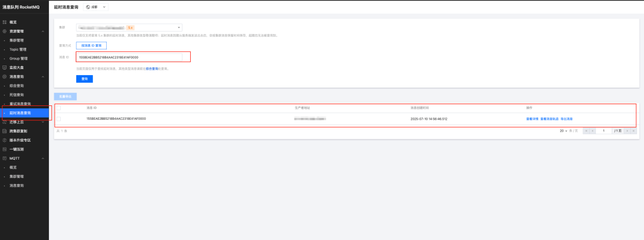Open 重试消息查询 in the sidebar

tap(20, 104)
